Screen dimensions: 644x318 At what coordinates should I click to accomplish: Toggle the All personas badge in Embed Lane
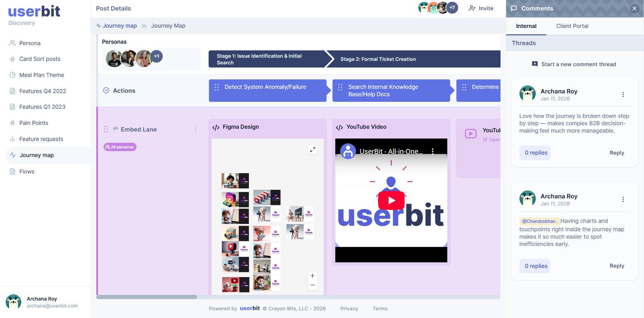[120, 147]
